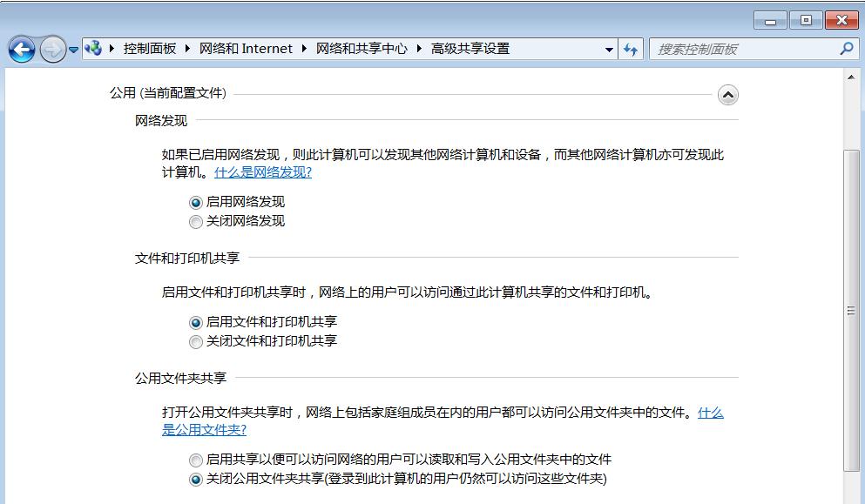The width and height of the screenshot is (865, 504).
Task: Select 关闭公用文件夹共享 option
Action: coord(195,477)
